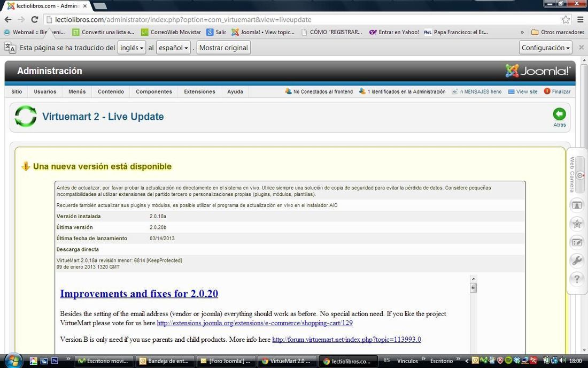The height and width of the screenshot is (368, 588).
Task: Click the sidebar wrench settings icon
Action: tap(577, 260)
